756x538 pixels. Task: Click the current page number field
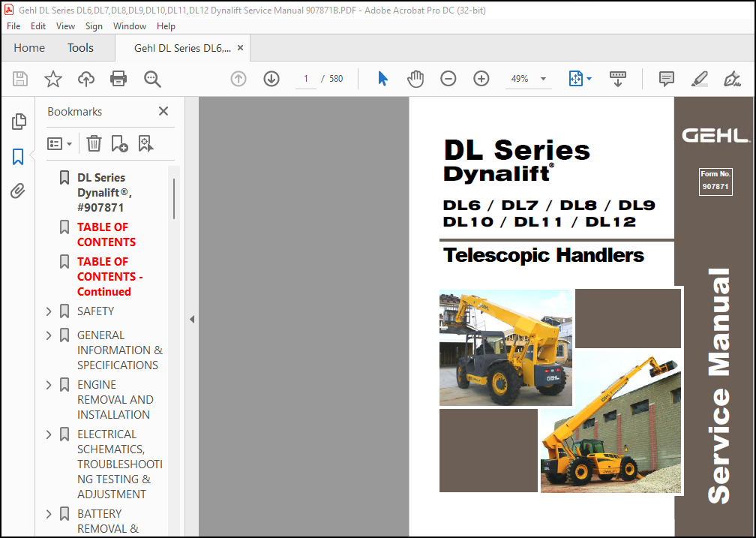(x=306, y=79)
